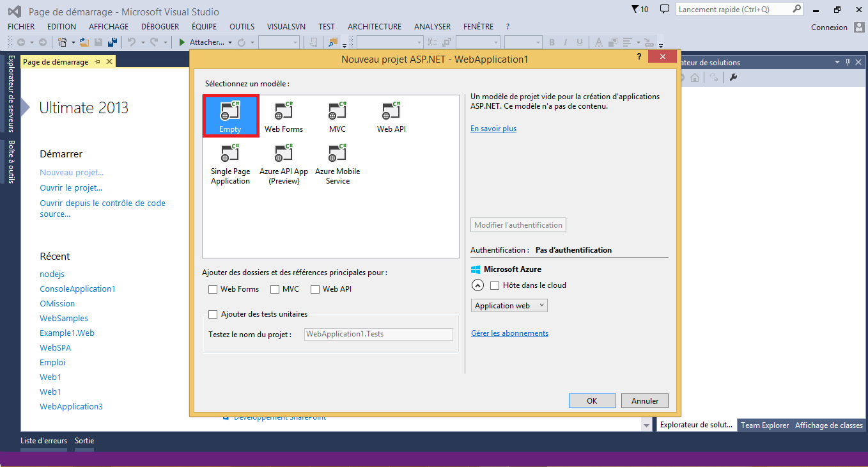Open the notifications flag icon
This screenshot has height=467, width=868.
[x=635, y=10]
